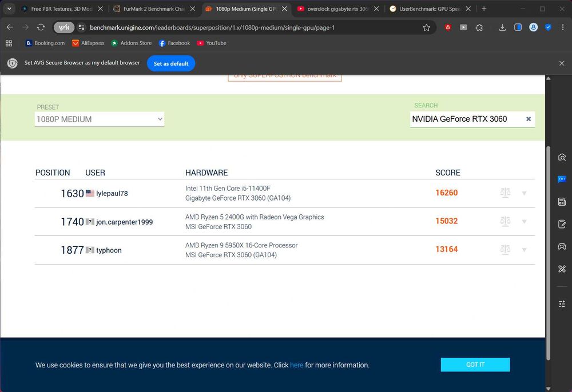Open sidebar customize sliders icon
The height and width of the screenshot is (392, 572).
pos(562,304)
